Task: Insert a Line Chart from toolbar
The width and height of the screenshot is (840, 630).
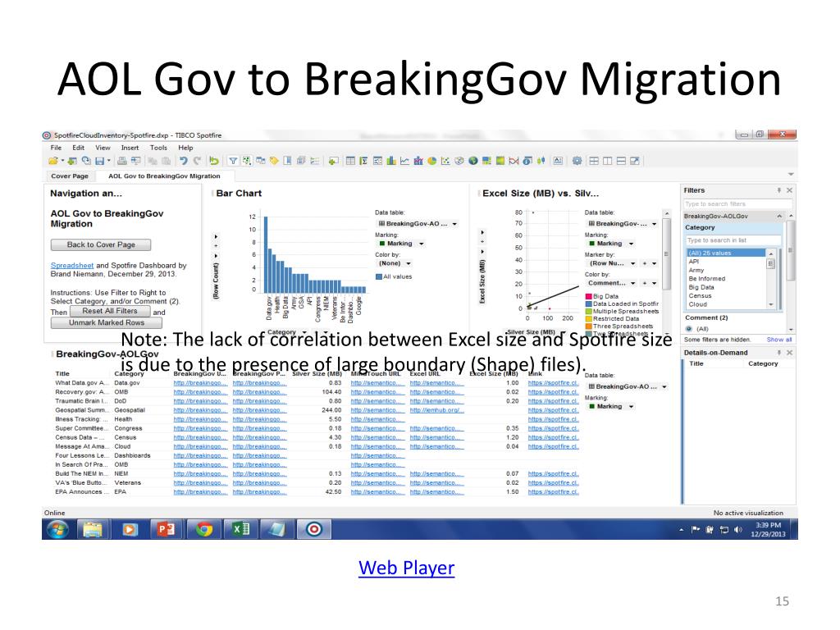Action: tap(404, 161)
